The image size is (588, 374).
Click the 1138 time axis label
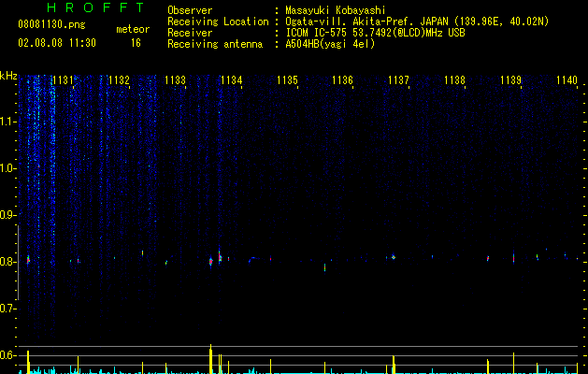(x=455, y=80)
